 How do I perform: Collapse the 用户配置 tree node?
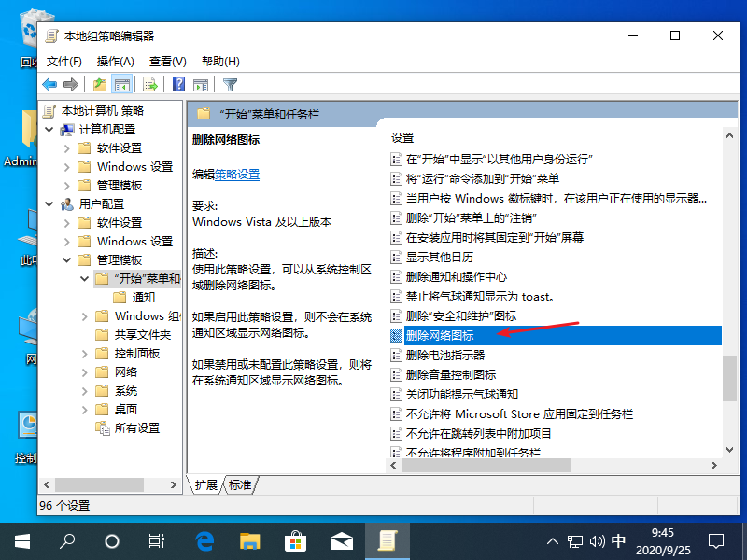tap(49, 203)
